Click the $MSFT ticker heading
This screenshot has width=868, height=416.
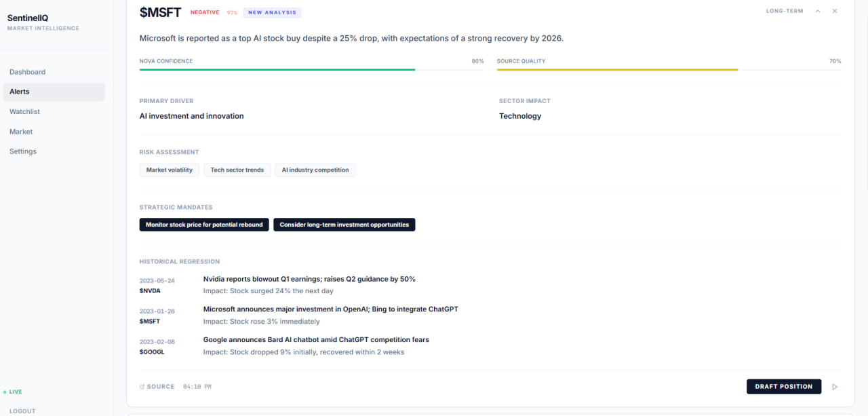(x=160, y=12)
